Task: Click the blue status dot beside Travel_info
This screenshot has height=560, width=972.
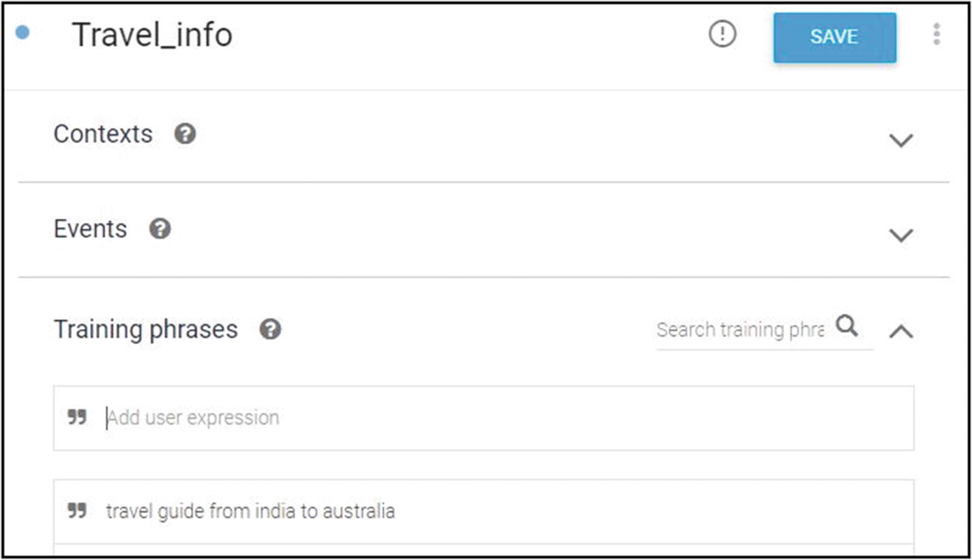Action: click(23, 32)
